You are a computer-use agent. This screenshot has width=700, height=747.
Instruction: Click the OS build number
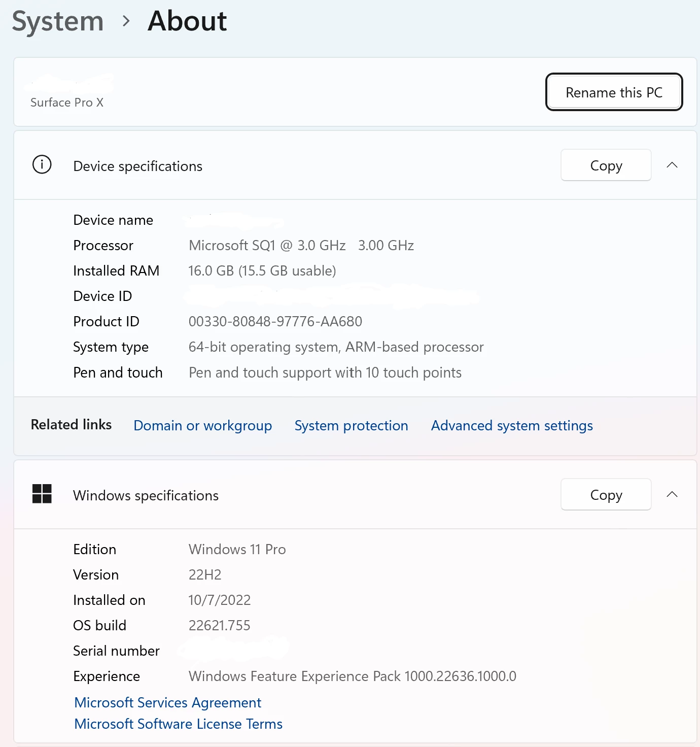[219, 625]
